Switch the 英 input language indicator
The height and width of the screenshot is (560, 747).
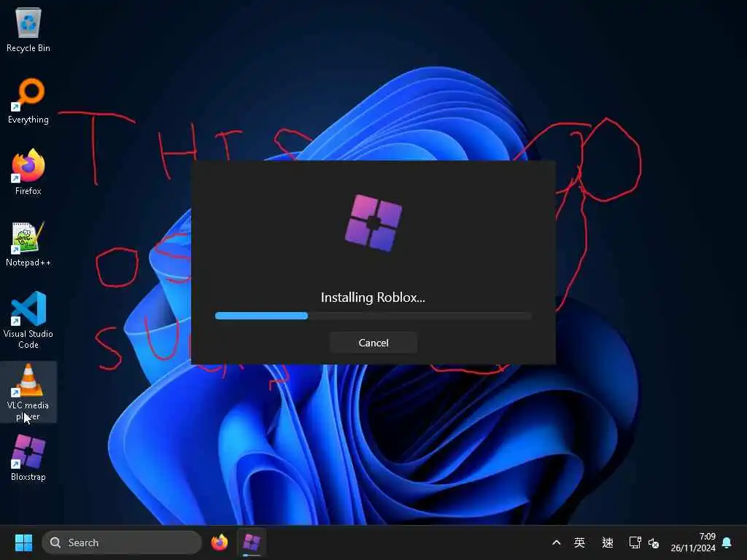[579, 542]
